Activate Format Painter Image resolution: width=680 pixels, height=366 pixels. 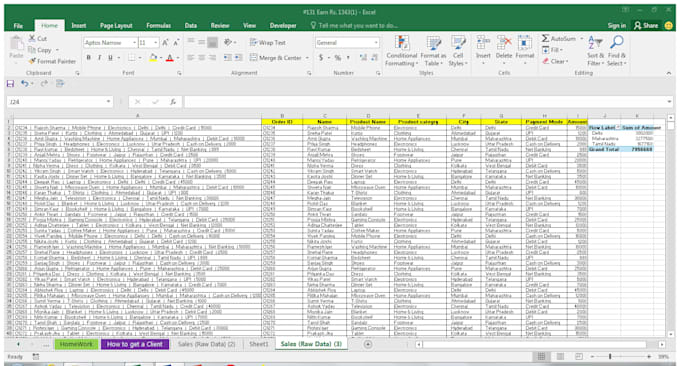(x=52, y=61)
